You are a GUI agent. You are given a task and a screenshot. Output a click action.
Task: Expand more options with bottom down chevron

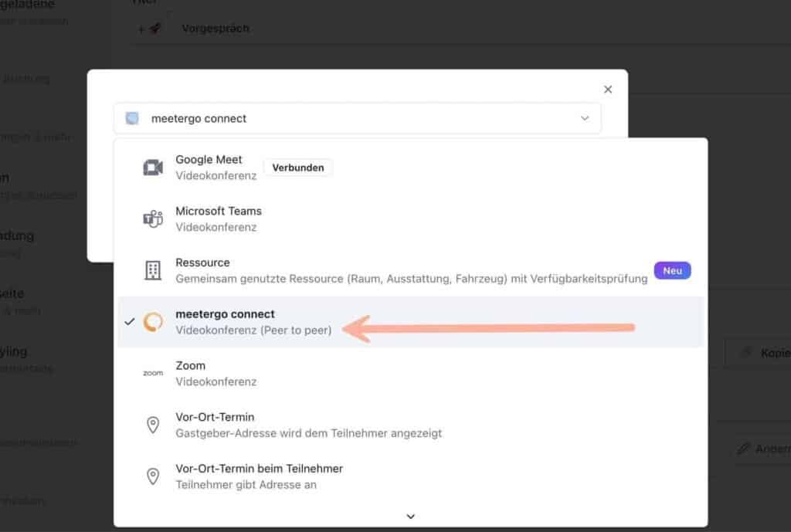410,517
